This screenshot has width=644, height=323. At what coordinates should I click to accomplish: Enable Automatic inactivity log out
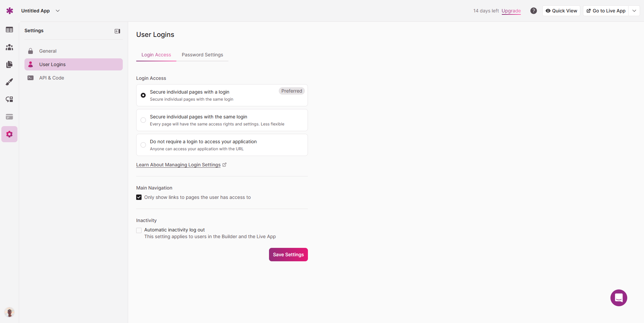click(x=139, y=230)
